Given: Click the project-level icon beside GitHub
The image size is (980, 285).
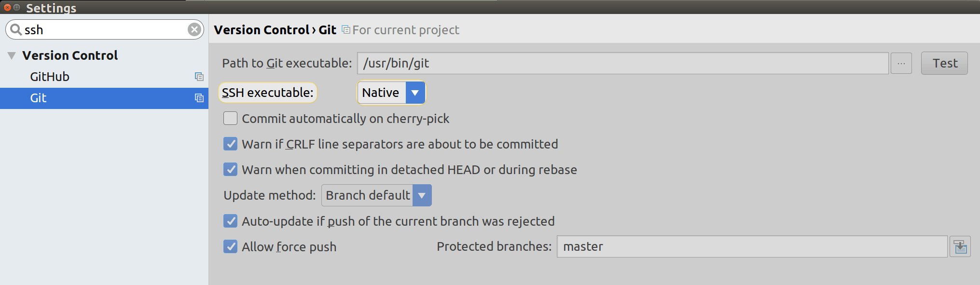Looking at the screenshot, I should (x=199, y=77).
